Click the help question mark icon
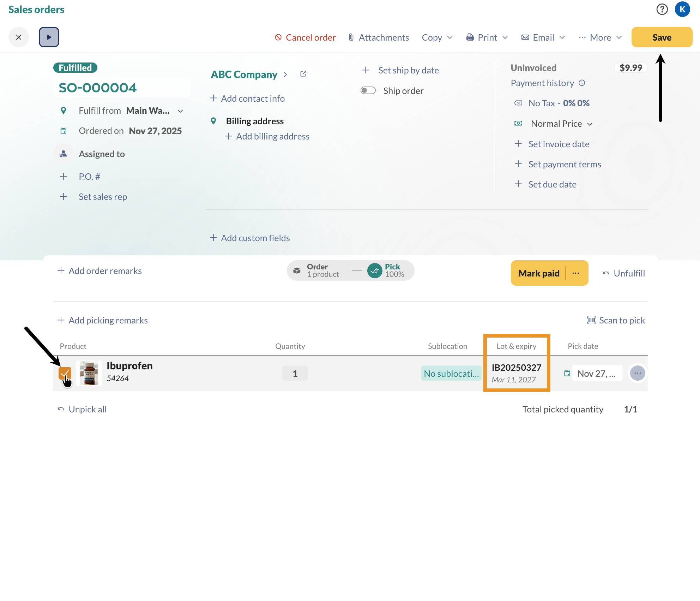 (x=662, y=9)
